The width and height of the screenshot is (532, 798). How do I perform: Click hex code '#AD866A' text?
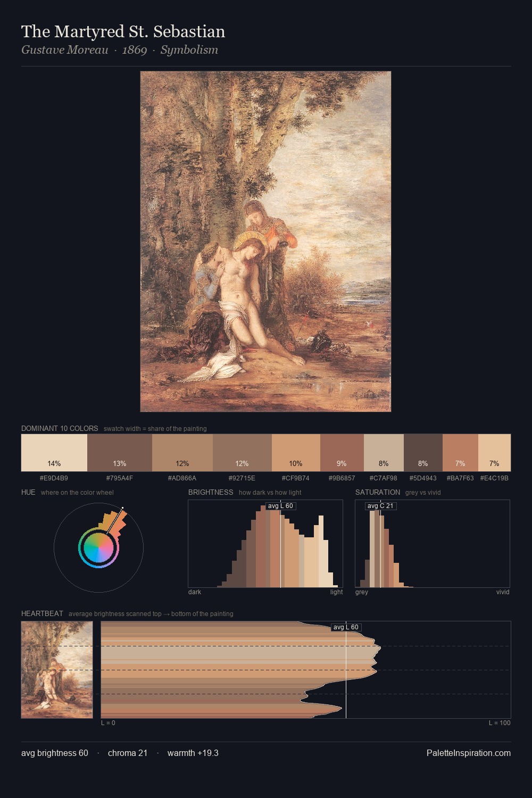(x=182, y=478)
